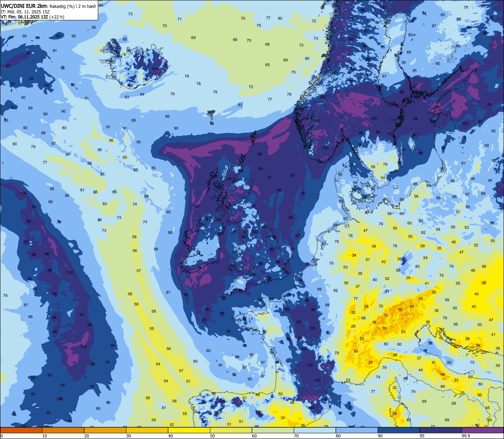Select the 90–95% medium blue legend swatch
This screenshot has height=439, width=504.
click(x=398, y=430)
